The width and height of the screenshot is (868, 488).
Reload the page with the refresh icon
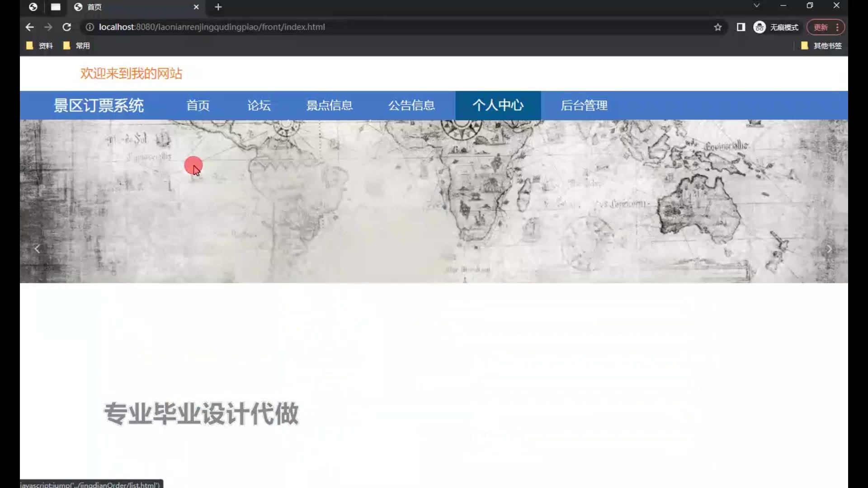(67, 27)
